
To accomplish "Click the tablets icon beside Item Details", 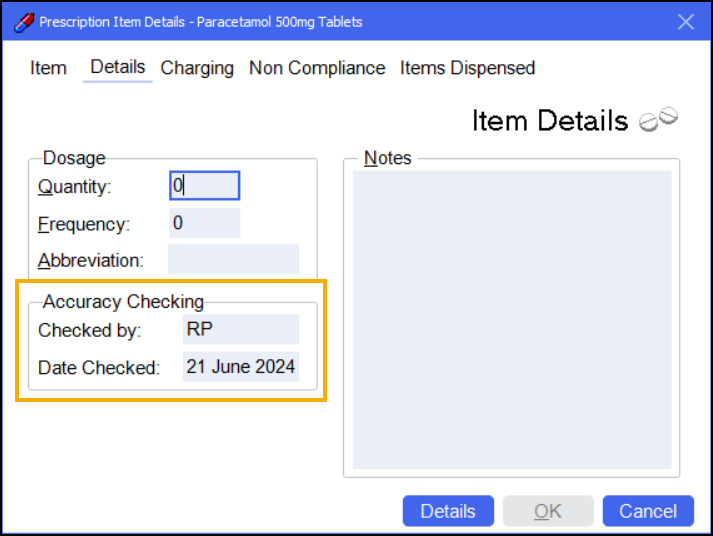I will 658,119.
